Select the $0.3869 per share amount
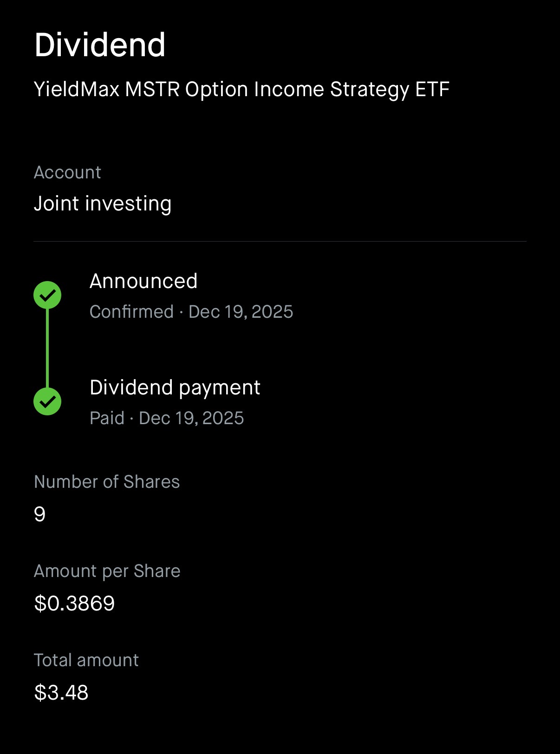The width and height of the screenshot is (560, 754). pyautogui.click(x=74, y=603)
